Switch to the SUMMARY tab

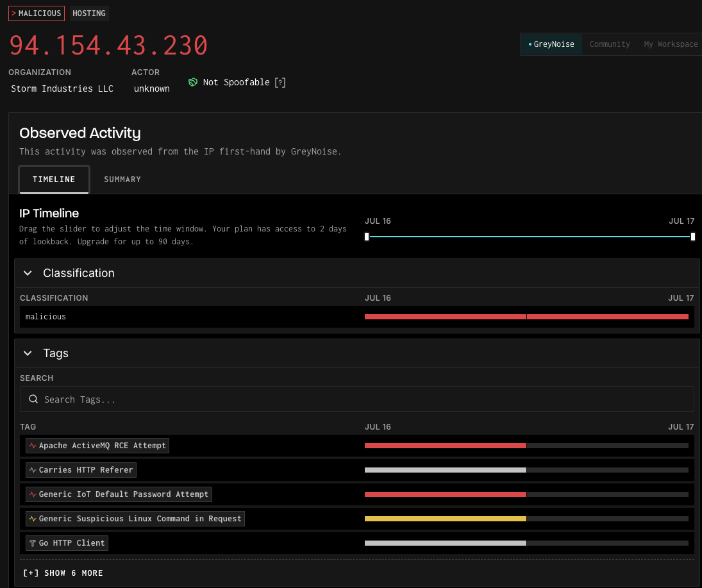[122, 179]
